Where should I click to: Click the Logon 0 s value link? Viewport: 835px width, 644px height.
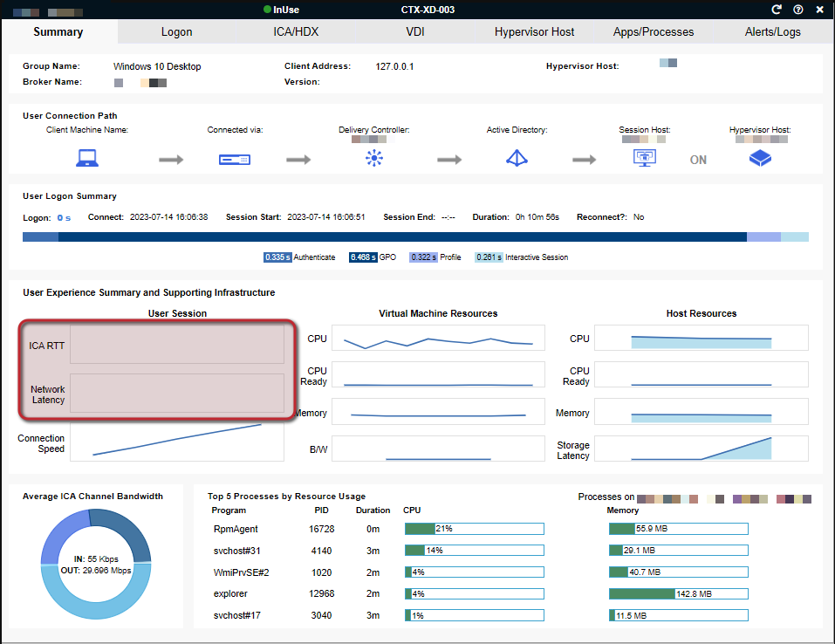point(64,217)
